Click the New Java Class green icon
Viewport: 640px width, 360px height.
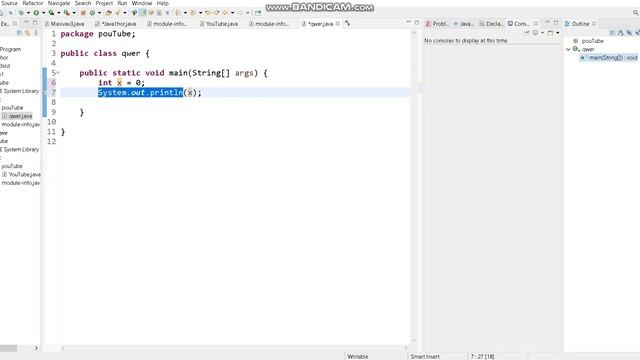tap(92, 13)
